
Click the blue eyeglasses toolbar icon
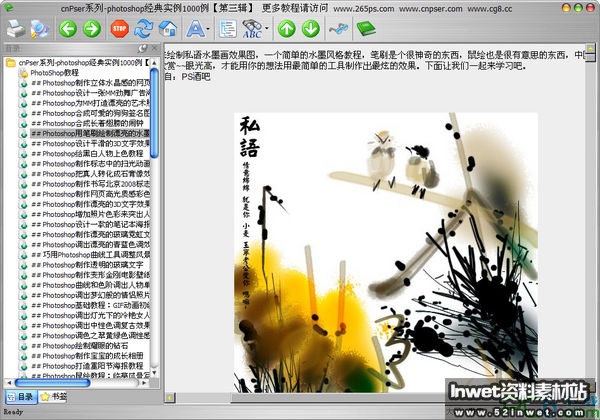339,28
